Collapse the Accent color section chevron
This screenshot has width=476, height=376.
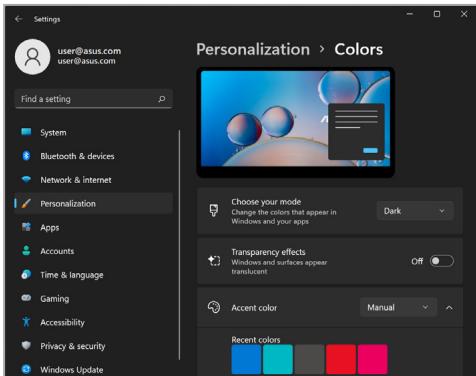point(449,308)
